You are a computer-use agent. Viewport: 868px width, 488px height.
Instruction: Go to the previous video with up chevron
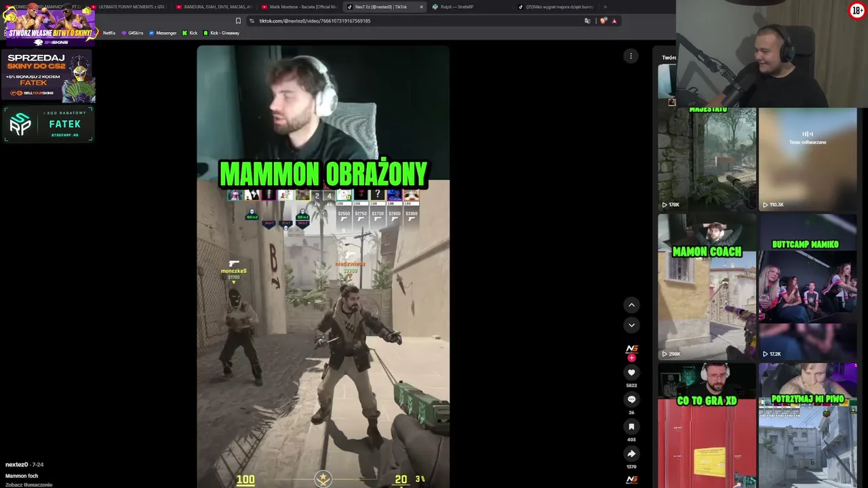coord(631,305)
